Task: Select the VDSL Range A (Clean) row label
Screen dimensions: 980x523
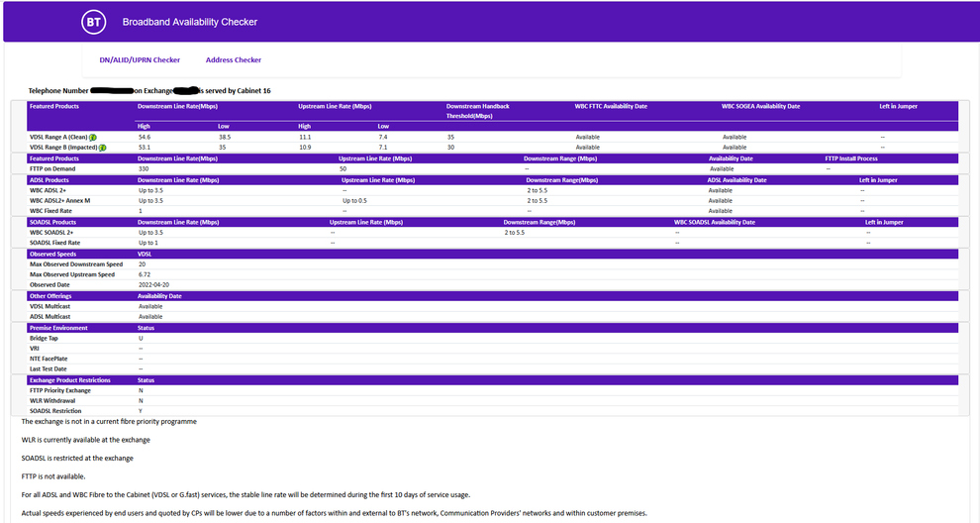Action: (x=57, y=137)
